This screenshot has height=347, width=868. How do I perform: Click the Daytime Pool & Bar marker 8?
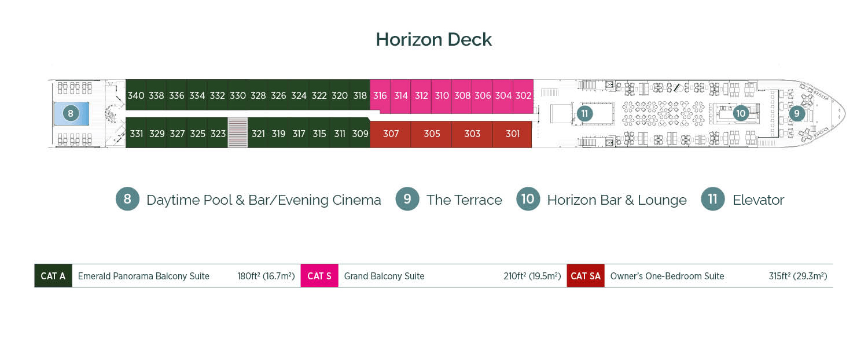point(71,113)
